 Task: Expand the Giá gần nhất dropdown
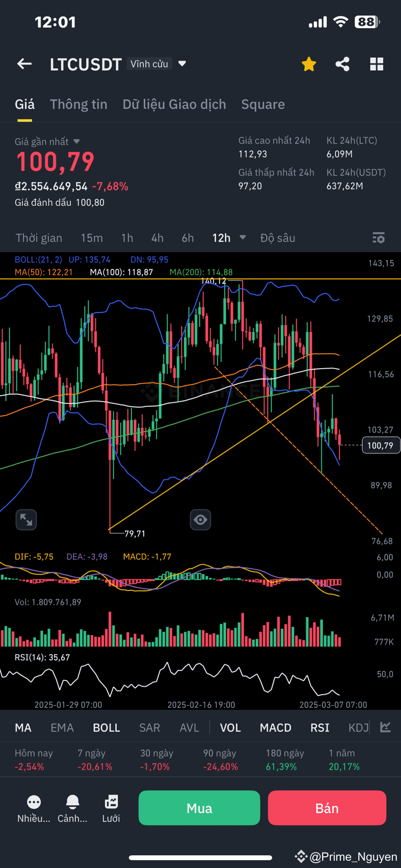tap(77, 141)
